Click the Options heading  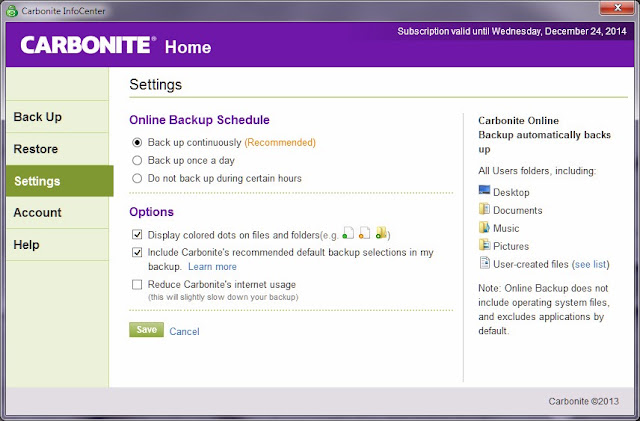151,212
